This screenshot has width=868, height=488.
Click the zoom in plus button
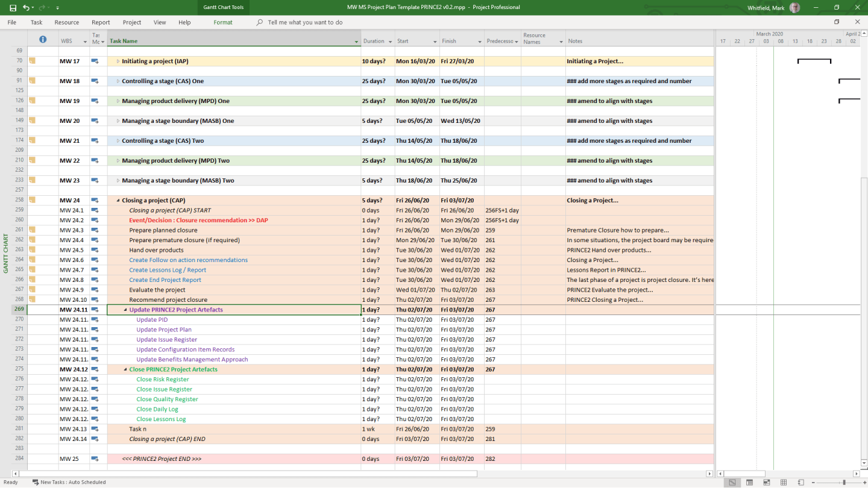(864, 482)
